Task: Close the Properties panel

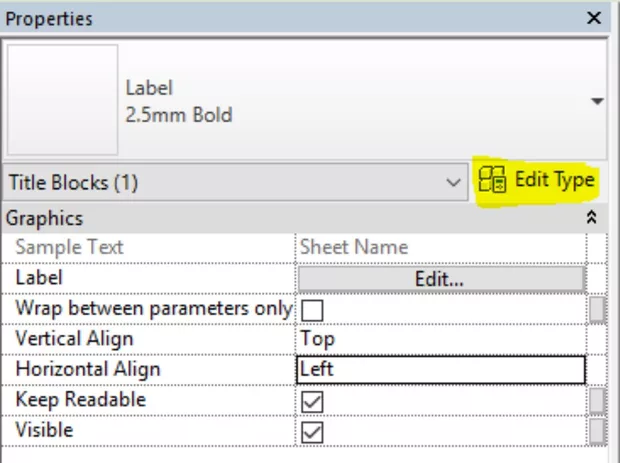Action: click(594, 18)
